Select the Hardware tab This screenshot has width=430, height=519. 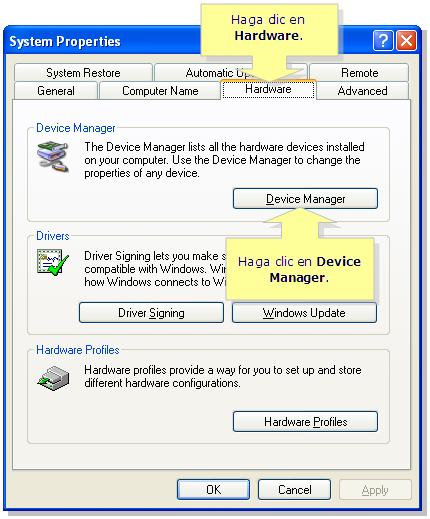[268, 89]
